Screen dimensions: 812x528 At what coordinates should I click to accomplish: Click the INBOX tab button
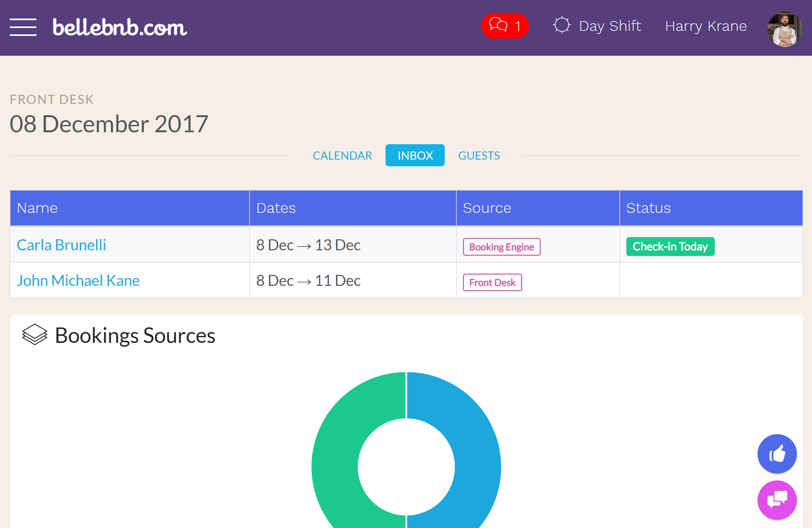(415, 155)
